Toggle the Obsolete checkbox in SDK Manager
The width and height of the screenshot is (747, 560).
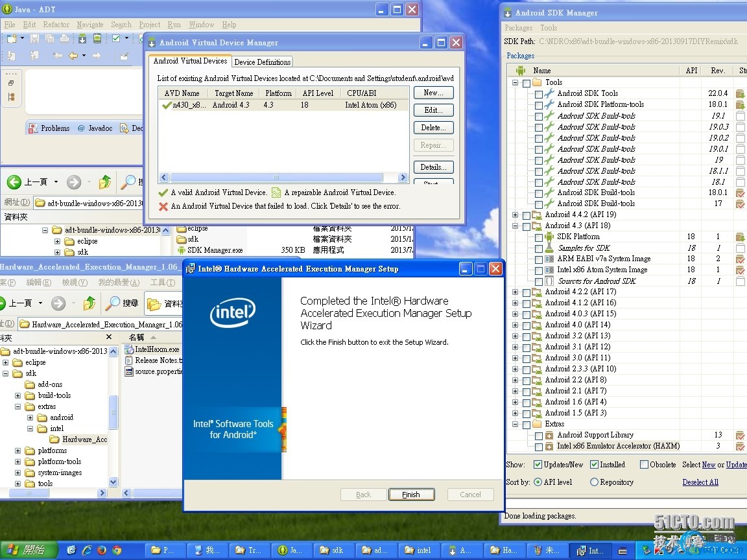pyautogui.click(x=644, y=465)
